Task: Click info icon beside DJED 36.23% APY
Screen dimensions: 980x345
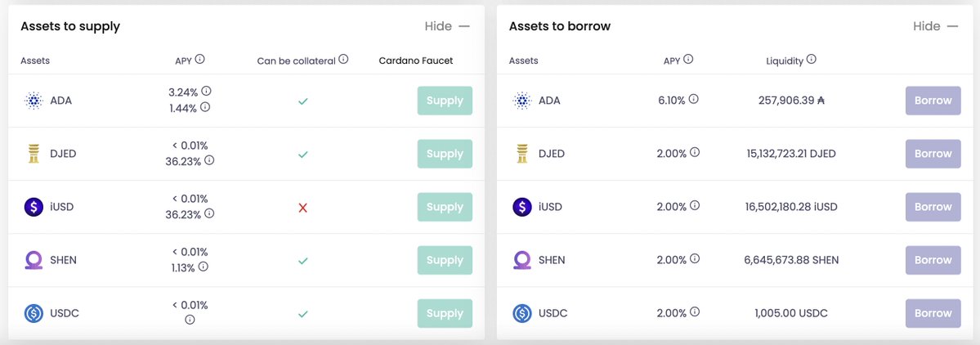Action: [x=209, y=160]
